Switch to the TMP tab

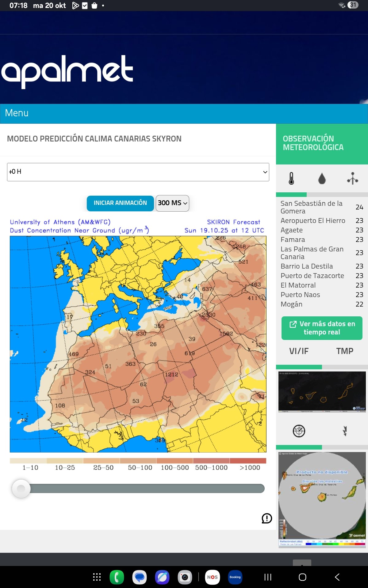345,351
